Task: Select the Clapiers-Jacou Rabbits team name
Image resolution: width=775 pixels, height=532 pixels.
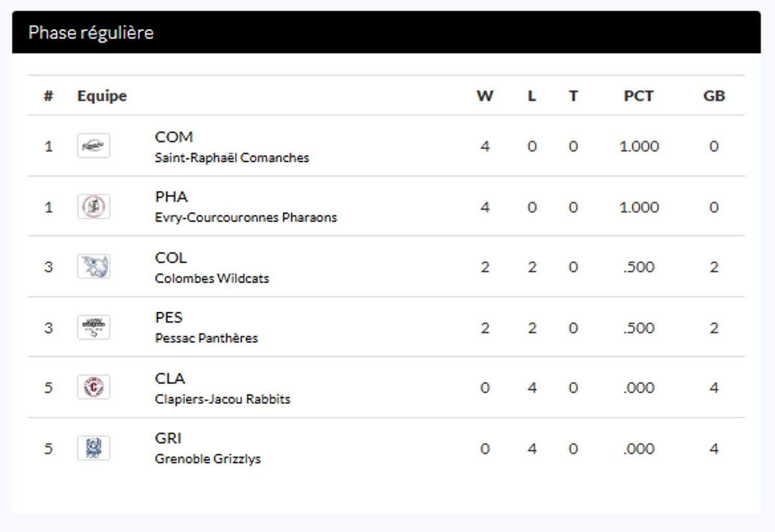Action: coord(222,399)
